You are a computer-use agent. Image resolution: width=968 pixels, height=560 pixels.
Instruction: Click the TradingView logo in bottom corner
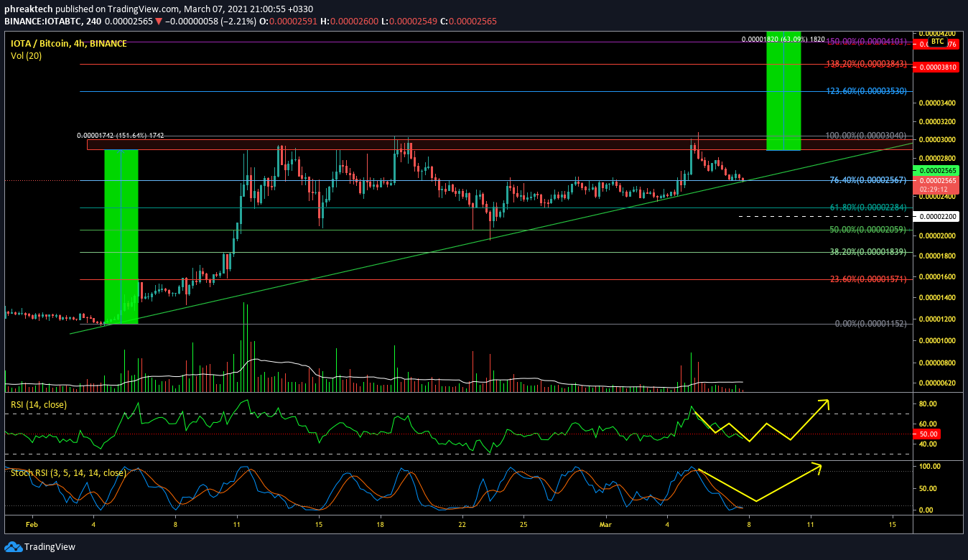point(39,547)
